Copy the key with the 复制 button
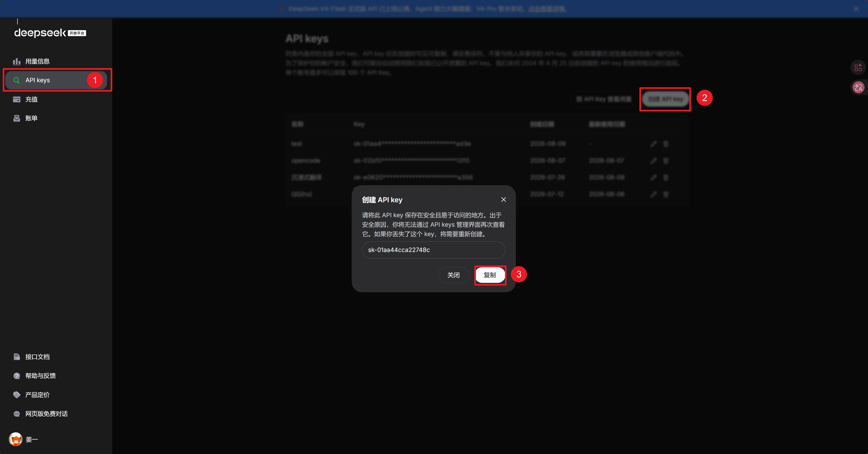 click(x=490, y=275)
